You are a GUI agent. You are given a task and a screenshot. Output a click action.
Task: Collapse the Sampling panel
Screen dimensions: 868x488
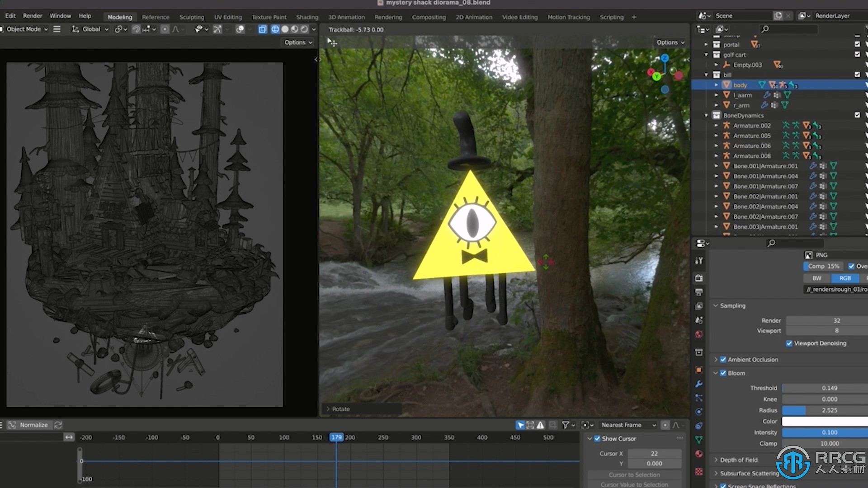tap(716, 306)
